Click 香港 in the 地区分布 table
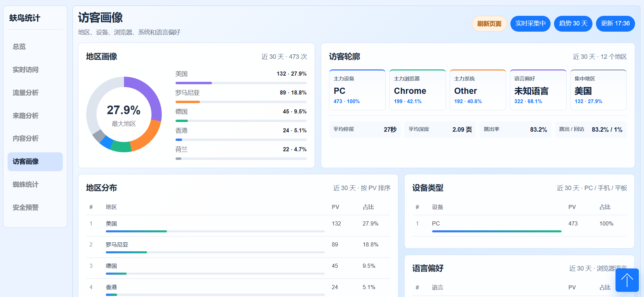This screenshot has height=297, width=644. (x=111, y=287)
